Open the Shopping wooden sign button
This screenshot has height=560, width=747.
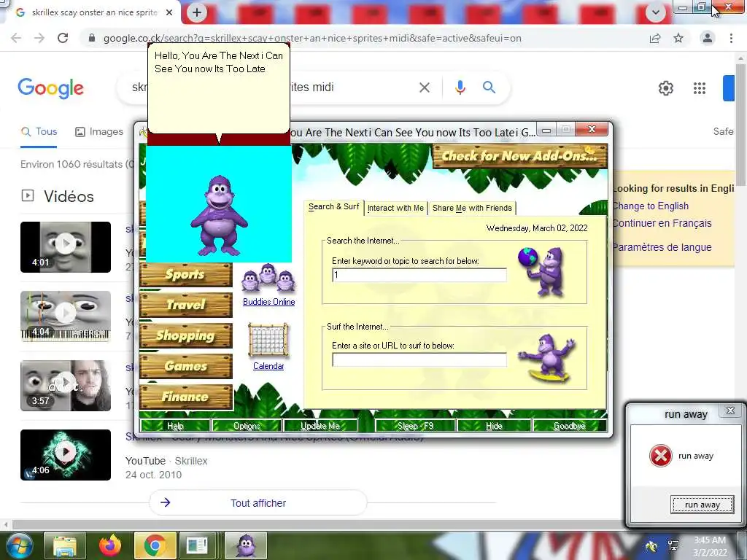186,335
